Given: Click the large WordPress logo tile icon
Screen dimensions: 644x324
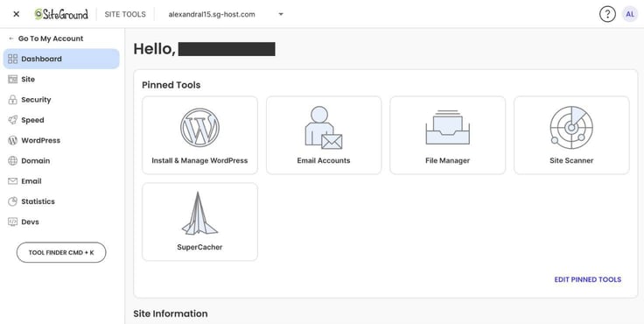Looking at the screenshot, I should tap(199, 127).
